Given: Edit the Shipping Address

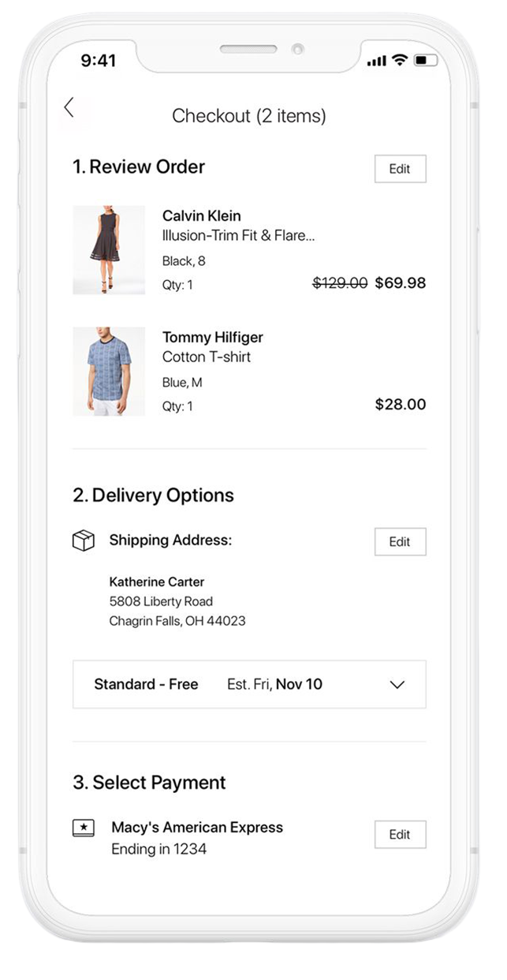Looking at the screenshot, I should tap(400, 542).
